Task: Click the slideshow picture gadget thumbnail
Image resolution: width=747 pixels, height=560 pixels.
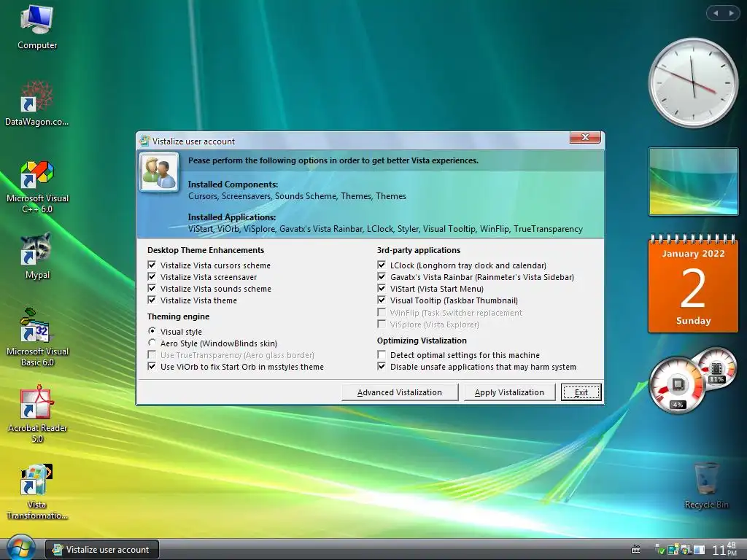Action: [x=693, y=182]
